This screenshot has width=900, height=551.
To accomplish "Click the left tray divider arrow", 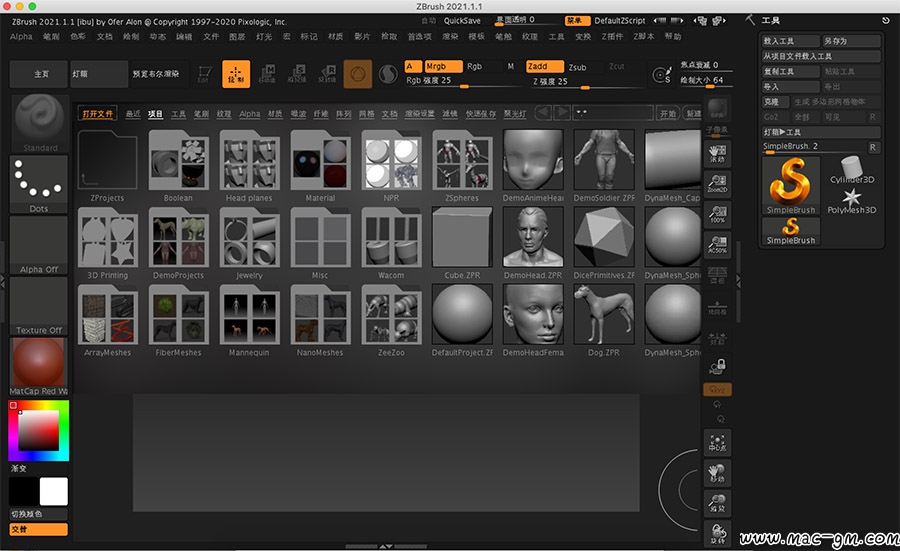I will click(3, 281).
